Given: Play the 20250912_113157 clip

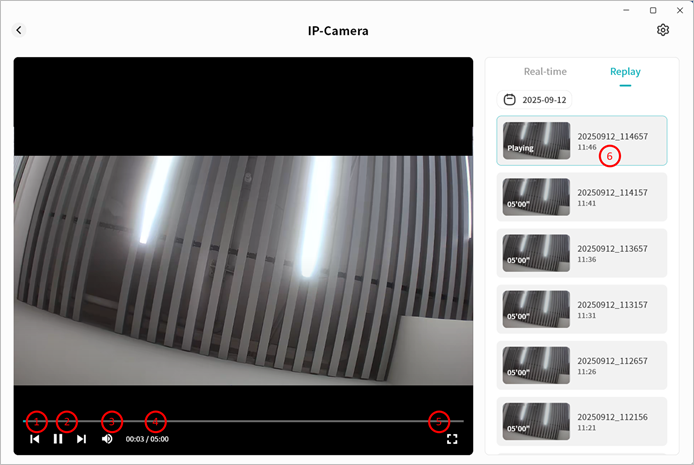Looking at the screenshot, I should (x=582, y=309).
